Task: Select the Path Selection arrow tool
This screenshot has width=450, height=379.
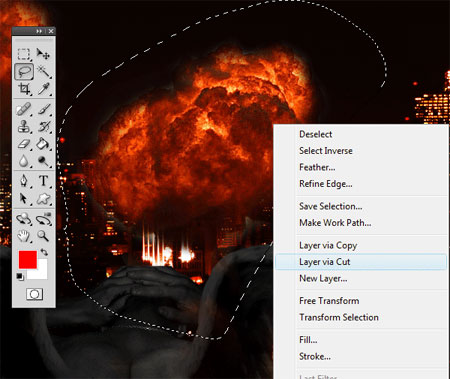Action: pos(24,198)
